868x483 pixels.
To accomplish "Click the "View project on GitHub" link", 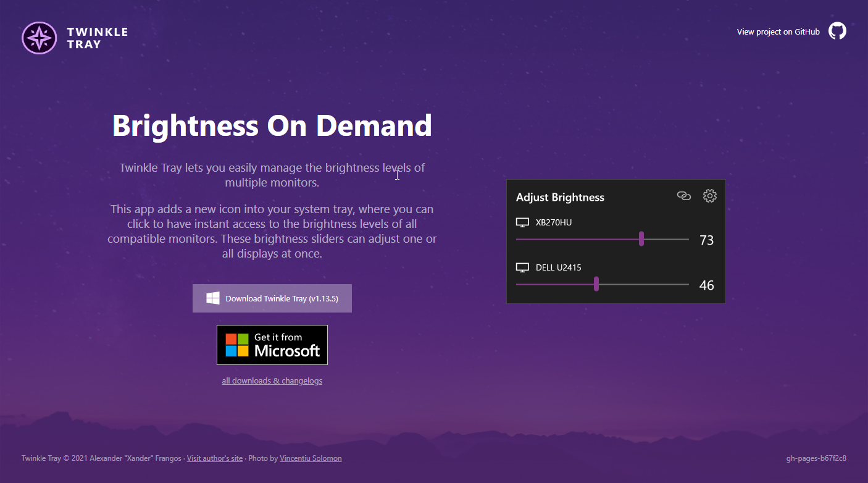I will pyautogui.click(x=778, y=32).
